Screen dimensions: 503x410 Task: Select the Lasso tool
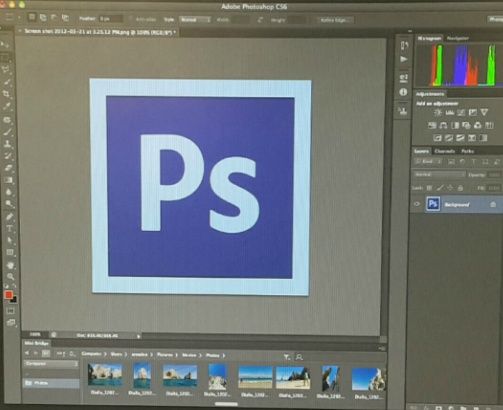click(6, 69)
